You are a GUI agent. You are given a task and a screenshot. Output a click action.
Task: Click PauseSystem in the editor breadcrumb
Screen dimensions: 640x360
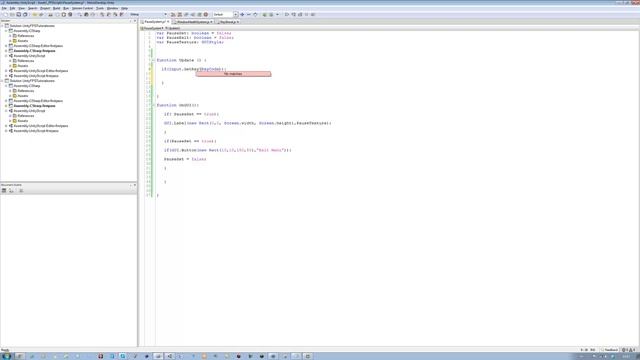pyautogui.click(x=153, y=28)
